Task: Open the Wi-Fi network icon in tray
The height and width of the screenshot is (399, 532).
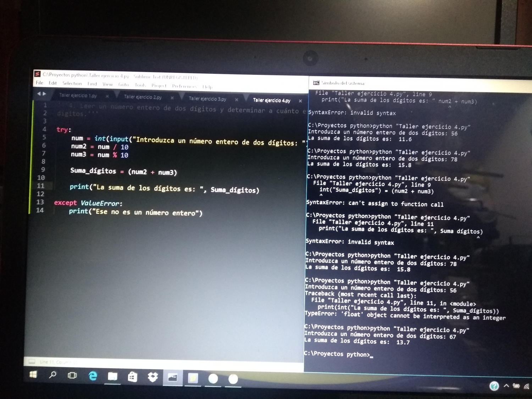Action: click(527, 387)
